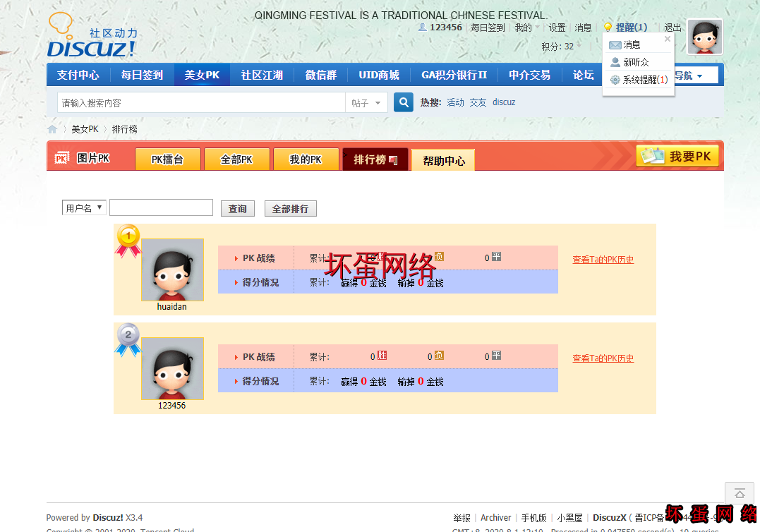Focus the username query text box
The width and height of the screenshot is (760, 532).
162,207
